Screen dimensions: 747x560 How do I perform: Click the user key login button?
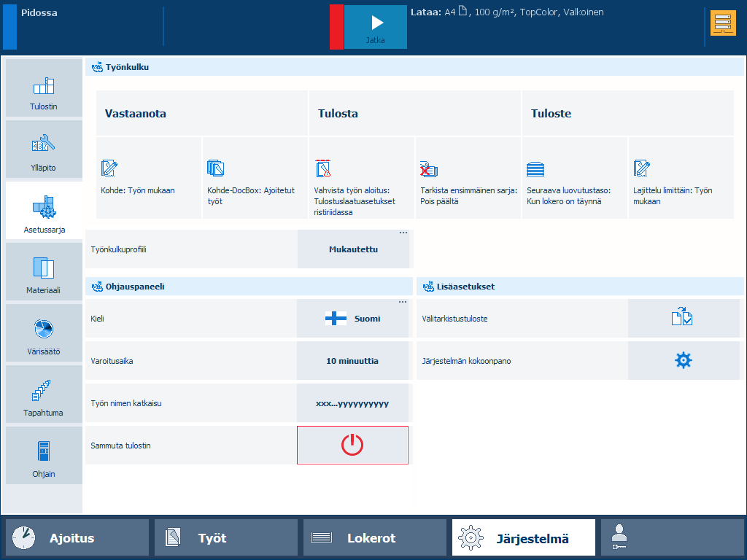[x=672, y=538]
